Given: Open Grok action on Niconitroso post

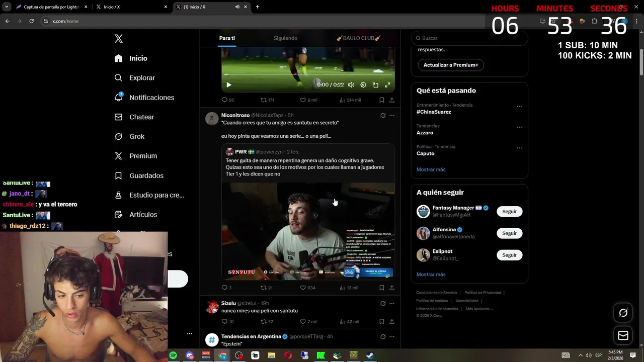Looking at the screenshot, I should (383, 116).
